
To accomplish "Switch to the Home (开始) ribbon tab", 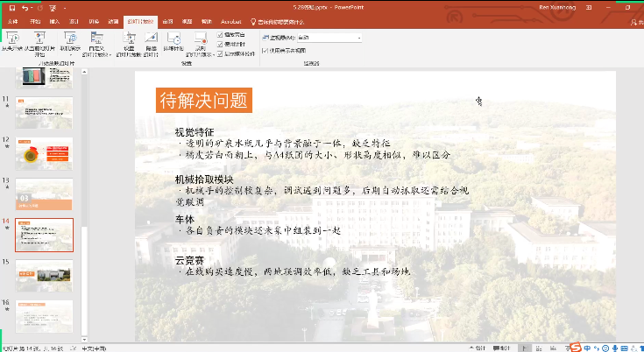I will (35, 22).
